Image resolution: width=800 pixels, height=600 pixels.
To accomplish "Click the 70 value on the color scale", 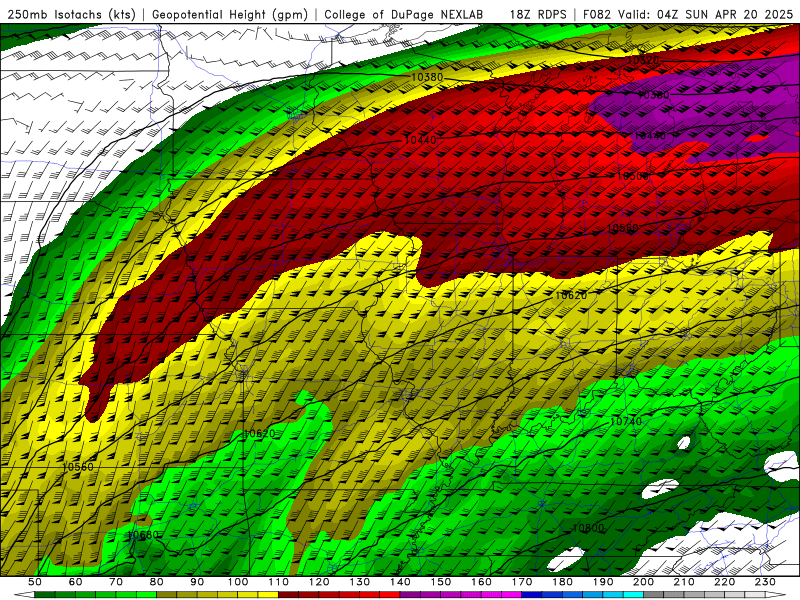I will pos(116,582).
